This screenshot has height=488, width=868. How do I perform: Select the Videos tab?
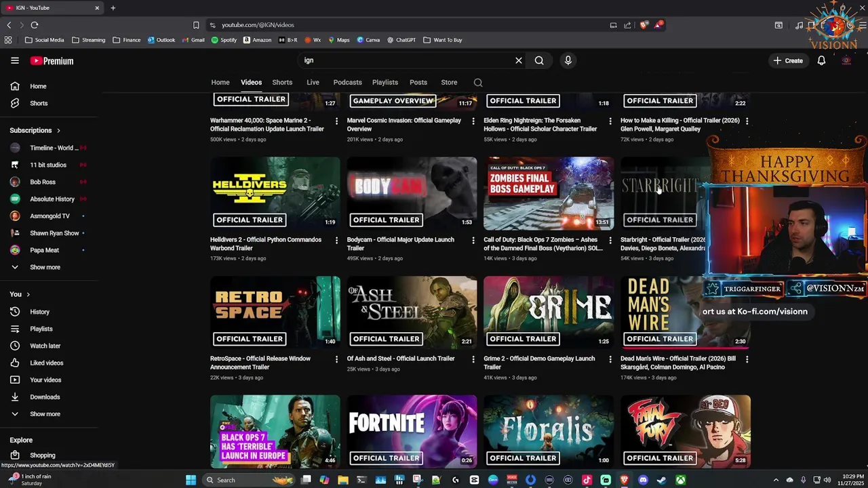(251, 83)
